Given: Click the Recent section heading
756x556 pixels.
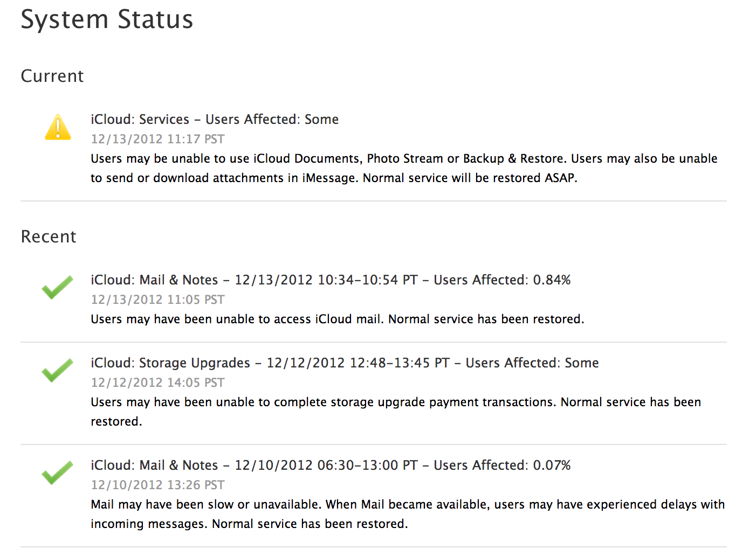Looking at the screenshot, I should 49,237.
